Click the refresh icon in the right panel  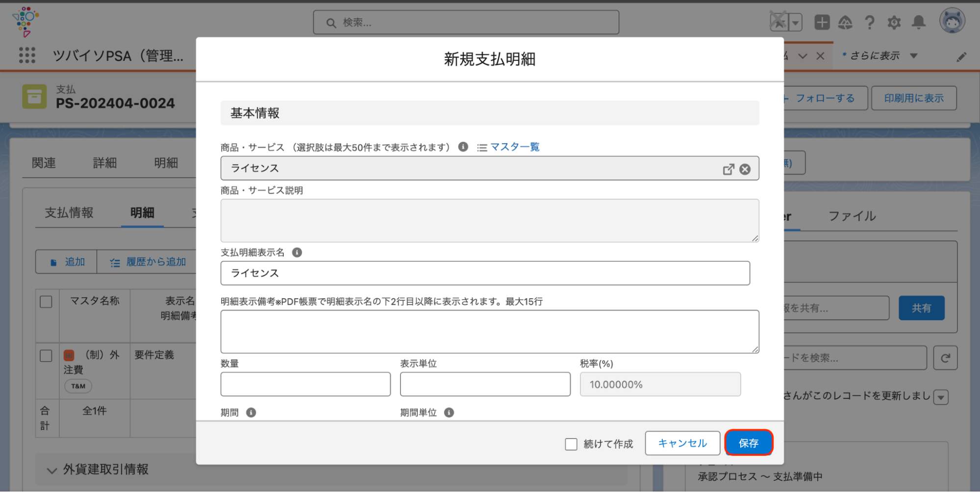point(945,358)
